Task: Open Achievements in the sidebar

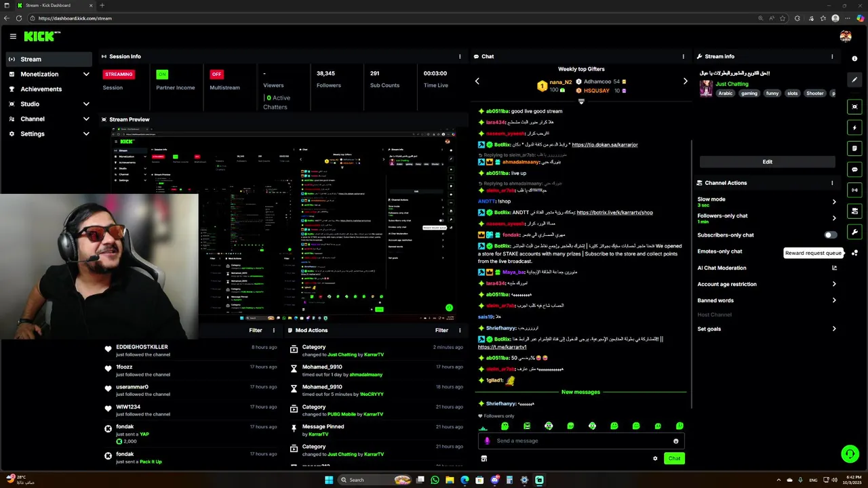Action: coord(49,89)
